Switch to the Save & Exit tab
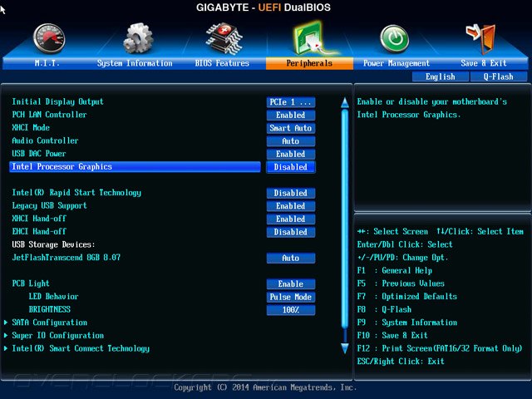The height and width of the screenshot is (399, 532). pos(484,63)
